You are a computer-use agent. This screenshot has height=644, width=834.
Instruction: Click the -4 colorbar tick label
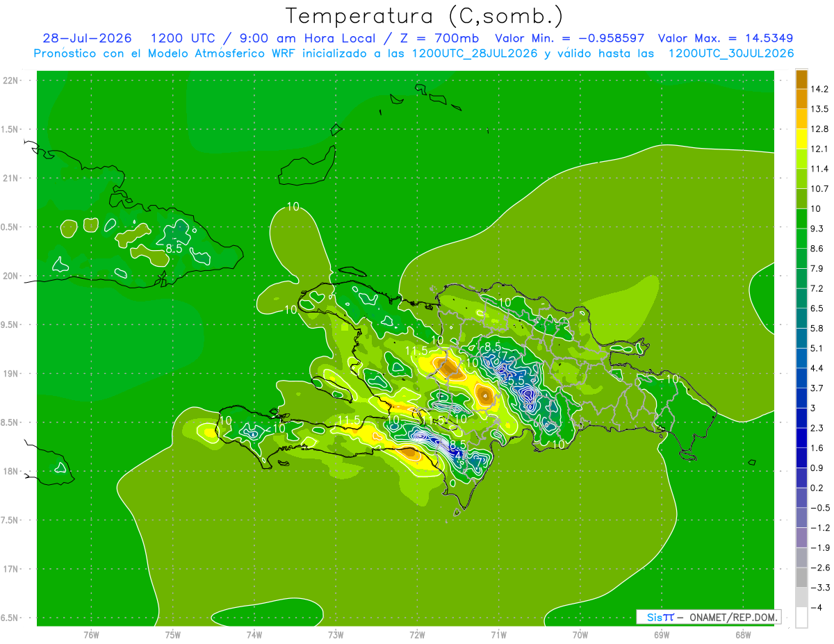(x=815, y=607)
